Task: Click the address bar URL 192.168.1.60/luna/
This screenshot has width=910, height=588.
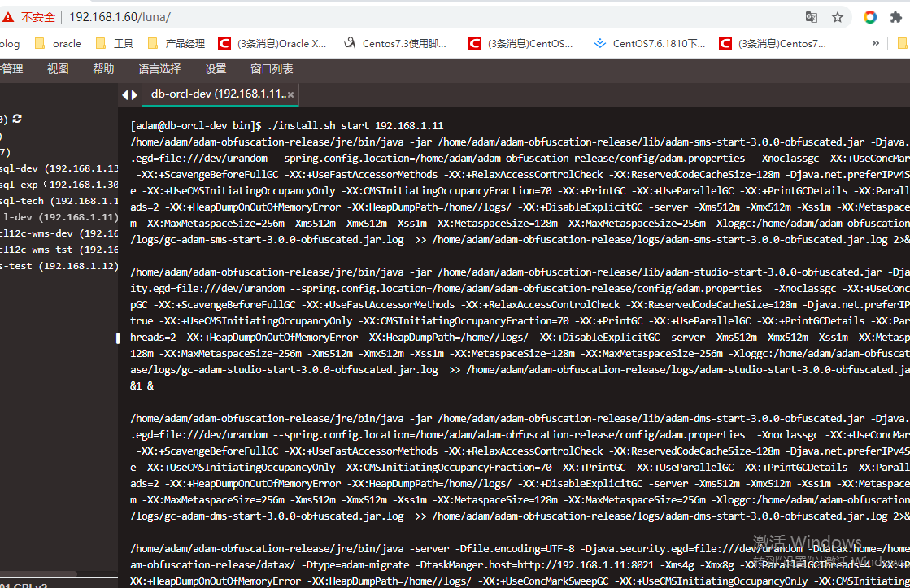Action: point(120,17)
